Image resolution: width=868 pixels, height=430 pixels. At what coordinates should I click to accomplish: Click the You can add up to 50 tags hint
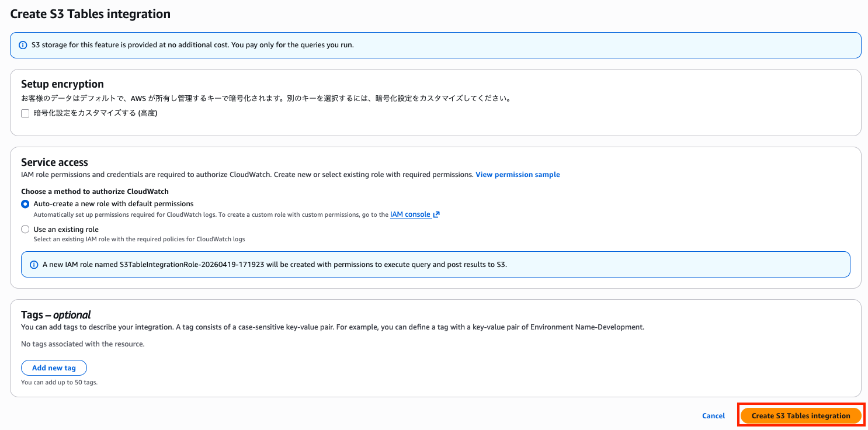click(x=59, y=383)
